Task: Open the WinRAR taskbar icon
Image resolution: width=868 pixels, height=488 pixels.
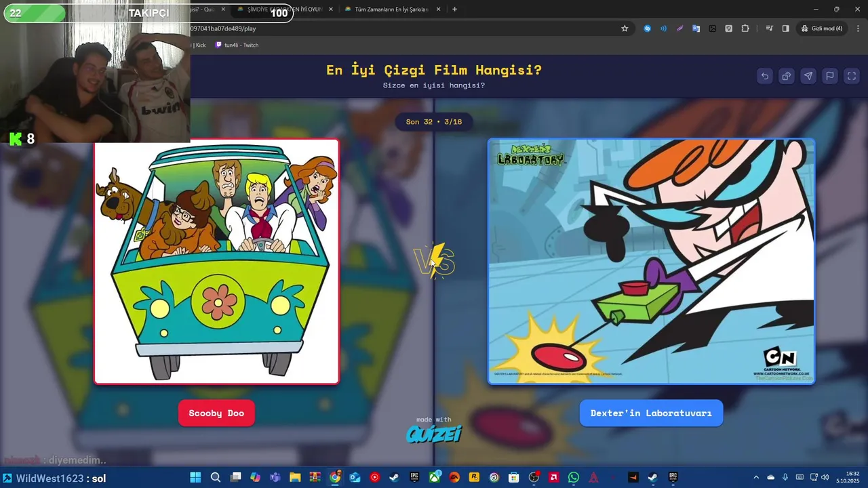Action: point(315,477)
